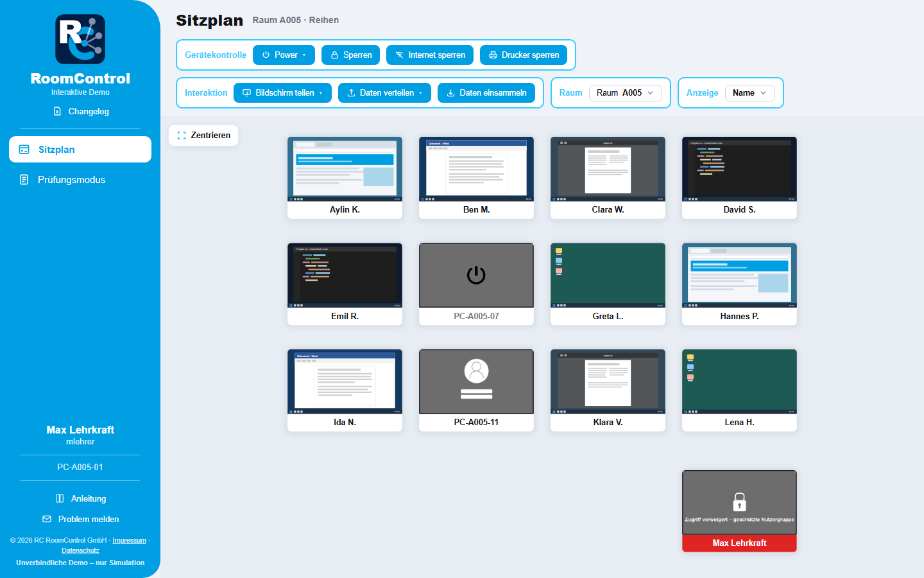This screenshot has height=578, width=924.
Task: Click the power icon in Power button
Action: (266, 55)
